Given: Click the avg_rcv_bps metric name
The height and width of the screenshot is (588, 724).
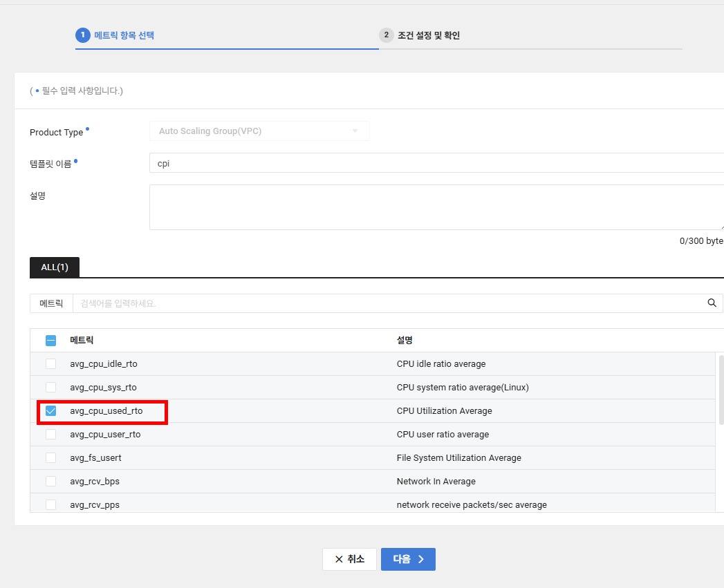Looking at the screenshot, I should [x=95, y=482].
